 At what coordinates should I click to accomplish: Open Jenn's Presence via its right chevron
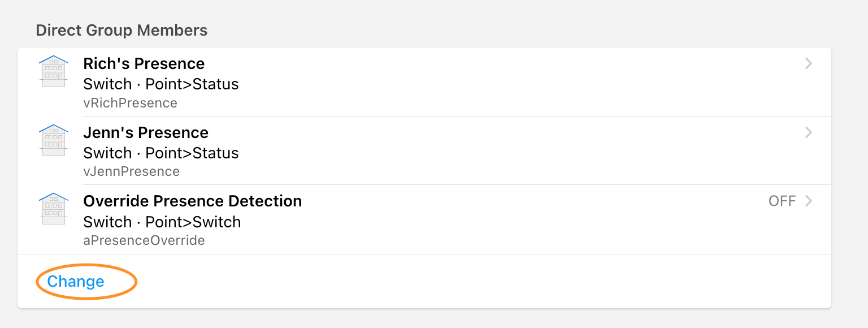click(x=809, y=133)
